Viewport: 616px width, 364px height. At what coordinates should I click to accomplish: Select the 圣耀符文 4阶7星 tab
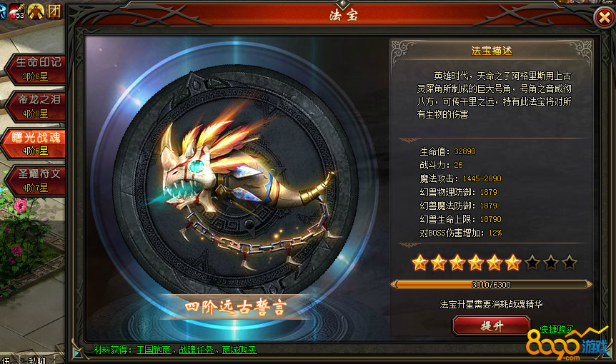click(36, 181)
